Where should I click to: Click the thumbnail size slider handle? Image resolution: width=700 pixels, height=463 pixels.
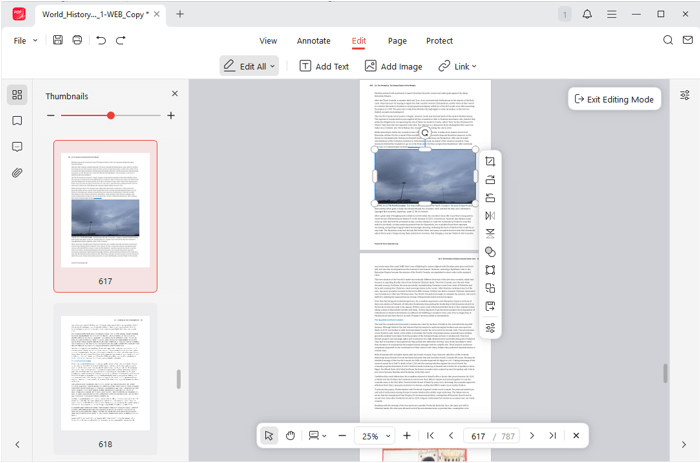[x=111, y=116]
